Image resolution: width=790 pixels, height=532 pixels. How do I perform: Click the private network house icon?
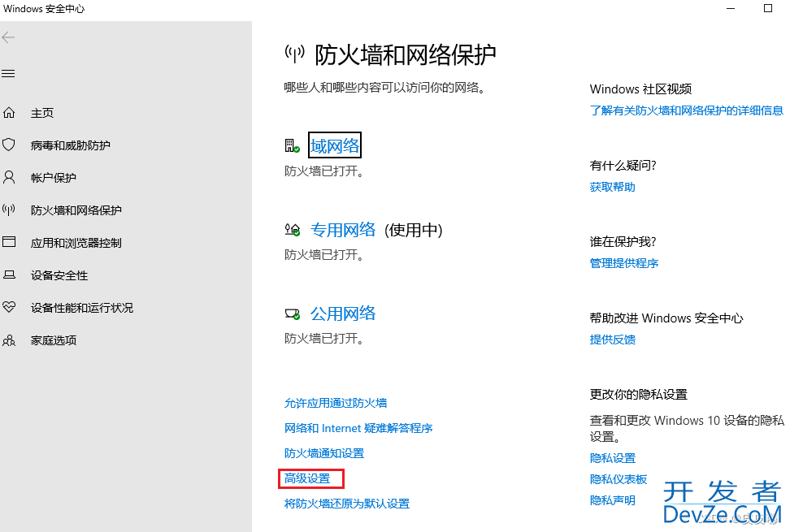pos(293,230)
